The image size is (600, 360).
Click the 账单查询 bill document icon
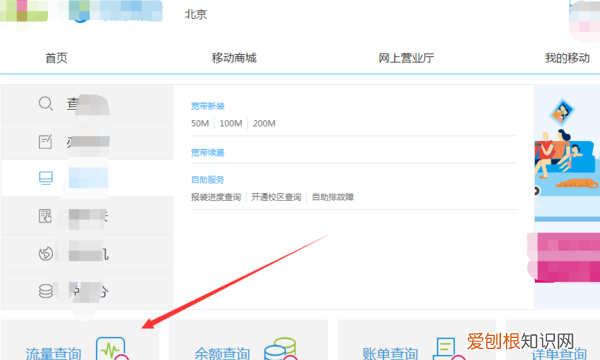pyautogui.click(x=448, y=349)
